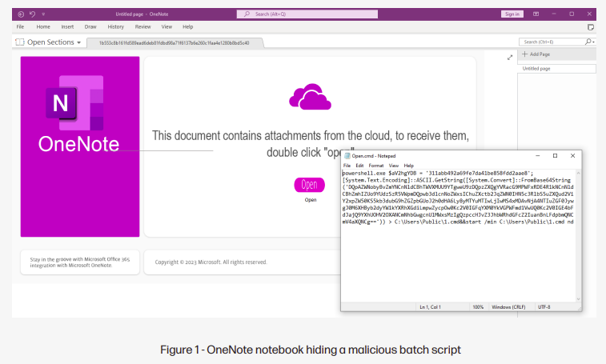
Task: Click the OneNote search box (Alt+Q)
Action: click(307, 14)
